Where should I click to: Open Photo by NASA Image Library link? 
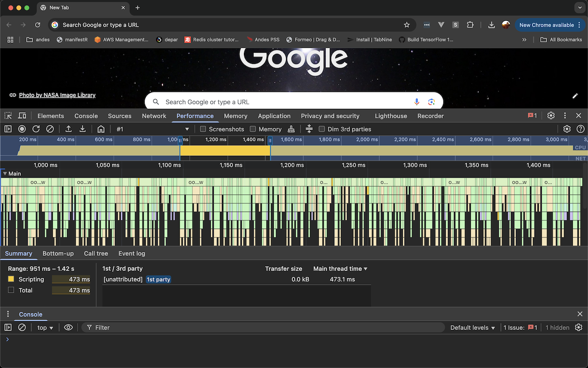click(57, 95)
